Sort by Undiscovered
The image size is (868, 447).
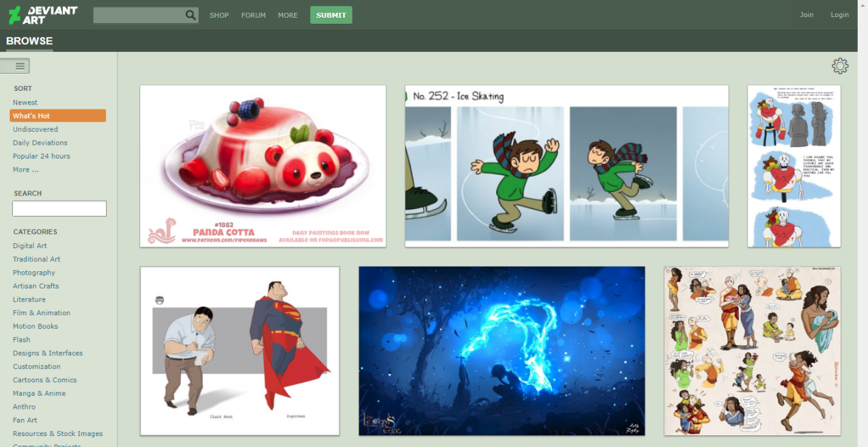(x=36, y=129)
